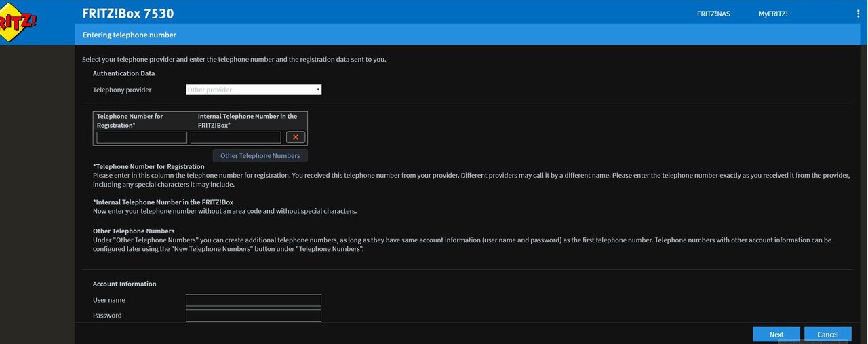
Task: Focus Internal Telephone Number field
Action: [x=236, y=138]
